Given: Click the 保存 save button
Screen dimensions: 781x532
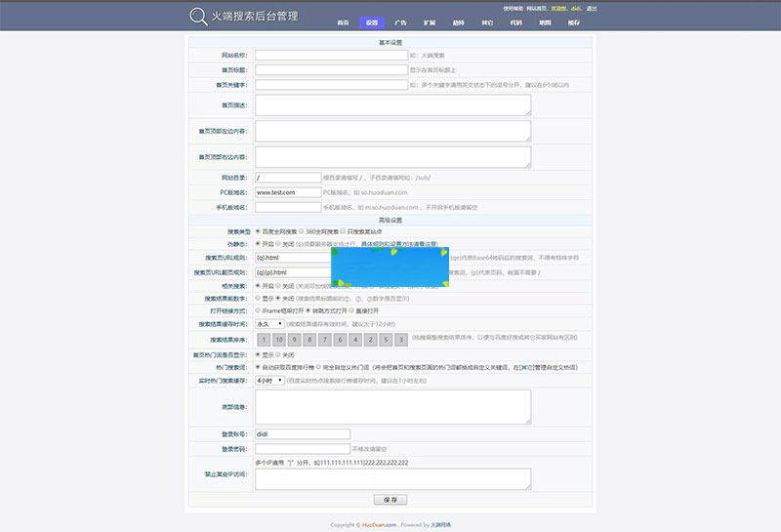Looking at the screenshot, I should point(390,499).
